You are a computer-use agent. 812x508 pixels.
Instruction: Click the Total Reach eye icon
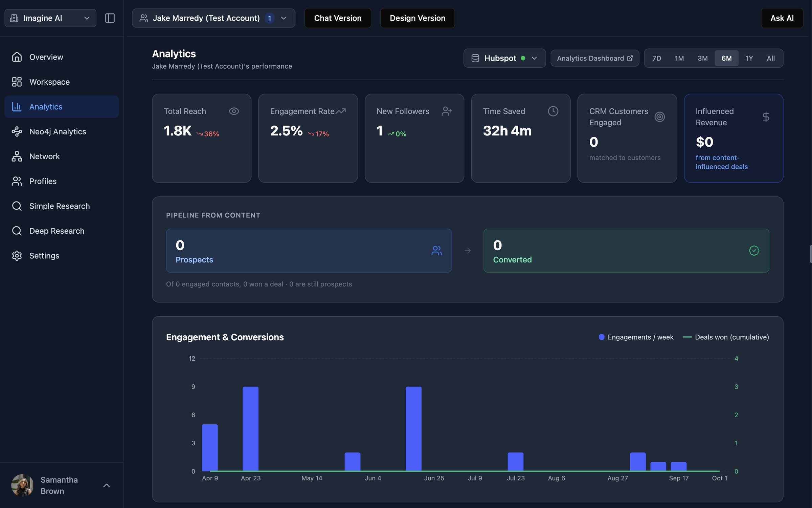[234, 111]
